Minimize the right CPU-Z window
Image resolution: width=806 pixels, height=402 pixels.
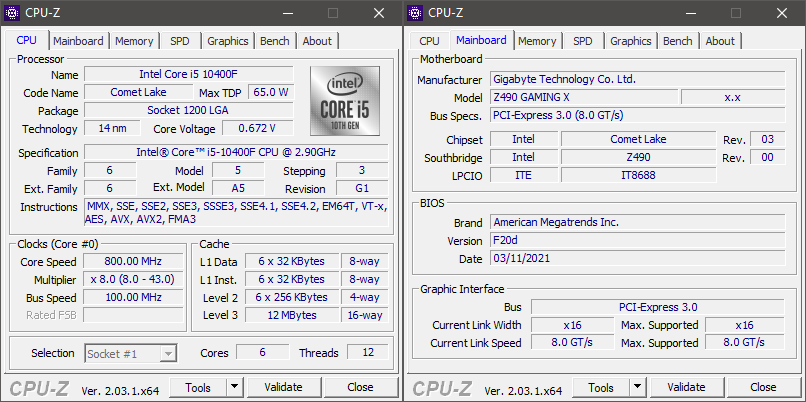tap(690, 13)
